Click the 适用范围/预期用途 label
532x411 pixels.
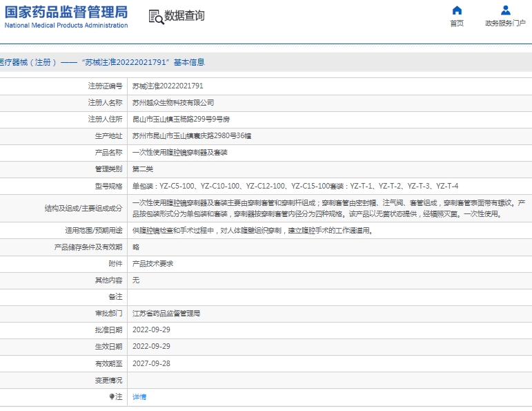[x=94, y=231]
